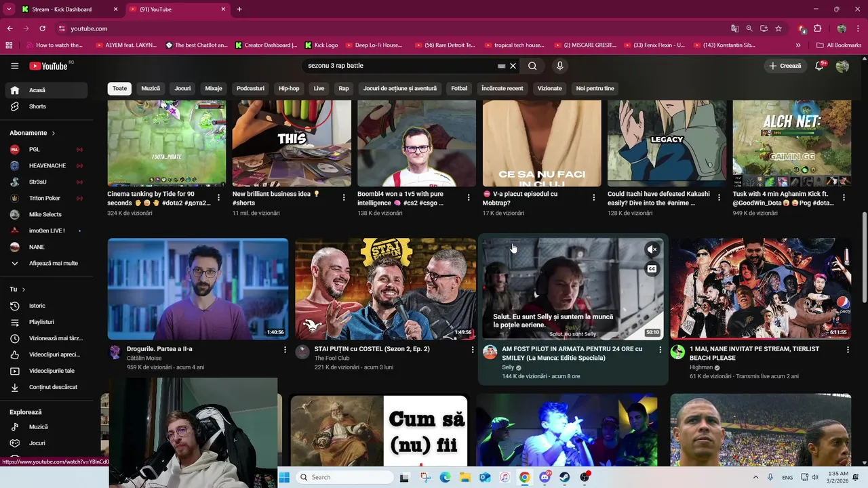Open the YouTube hamburger guide menu
The height and width of the screenshot is (488, 868).
click(14, 66)
